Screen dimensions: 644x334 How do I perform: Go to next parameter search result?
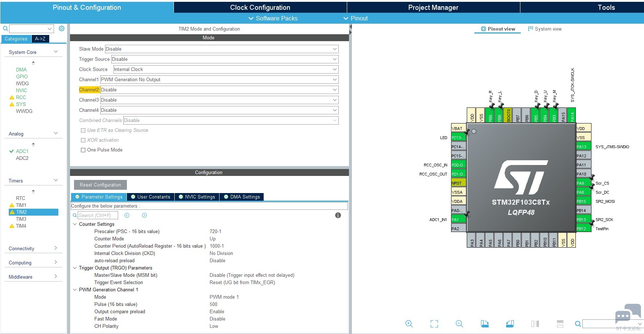pyautogui.click(x=144, y=215)
